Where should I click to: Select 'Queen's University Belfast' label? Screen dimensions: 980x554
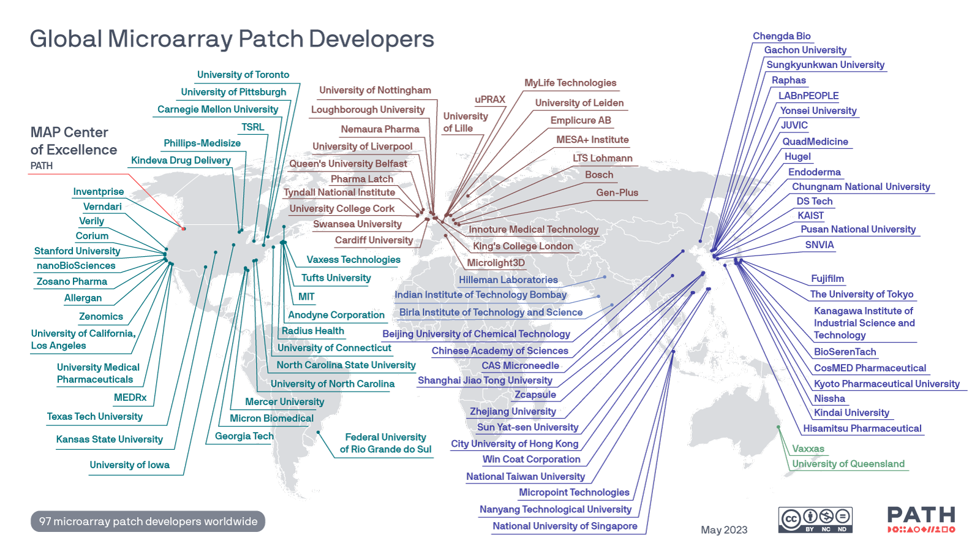click(348, 164)
